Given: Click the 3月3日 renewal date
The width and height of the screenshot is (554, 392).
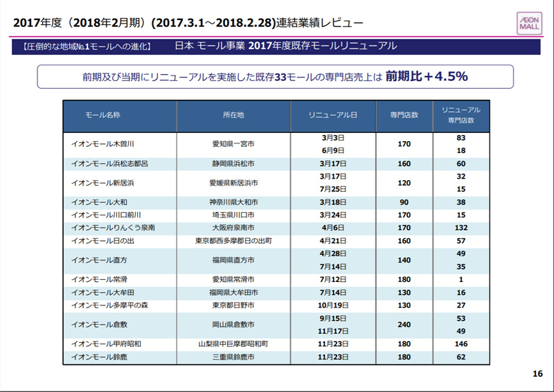Looking at the screenshot, I should (333, 138).
